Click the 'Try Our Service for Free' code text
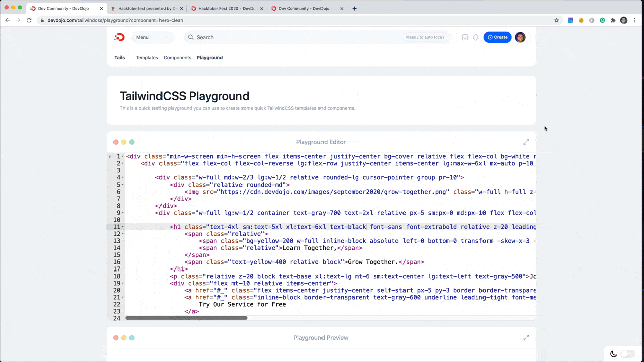 (x=243, y=304)
